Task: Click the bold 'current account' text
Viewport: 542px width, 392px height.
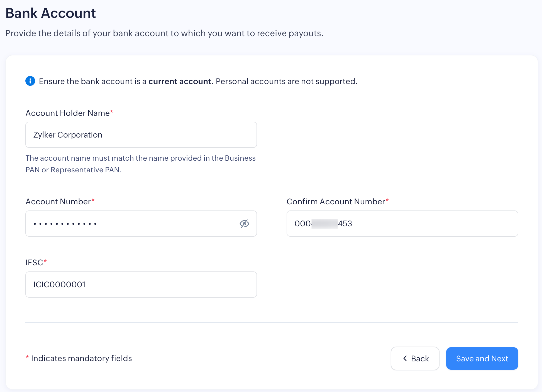Action: point(180,81)
